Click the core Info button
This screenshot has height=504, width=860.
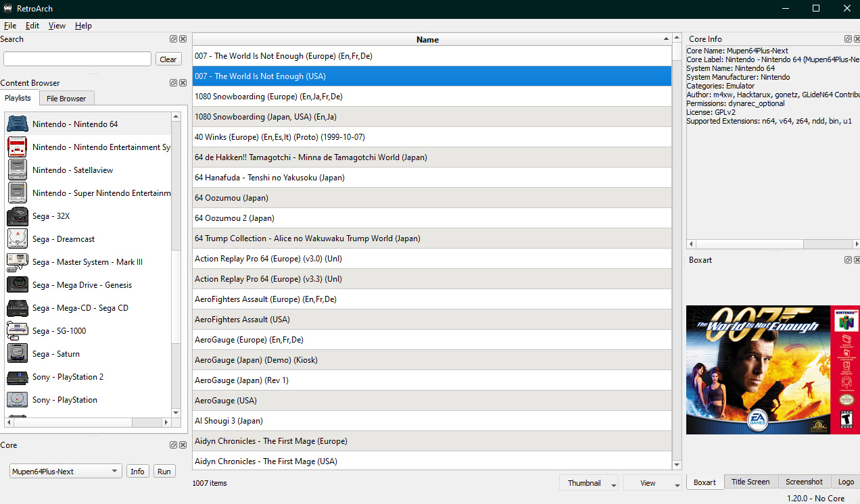pos(137,472)
